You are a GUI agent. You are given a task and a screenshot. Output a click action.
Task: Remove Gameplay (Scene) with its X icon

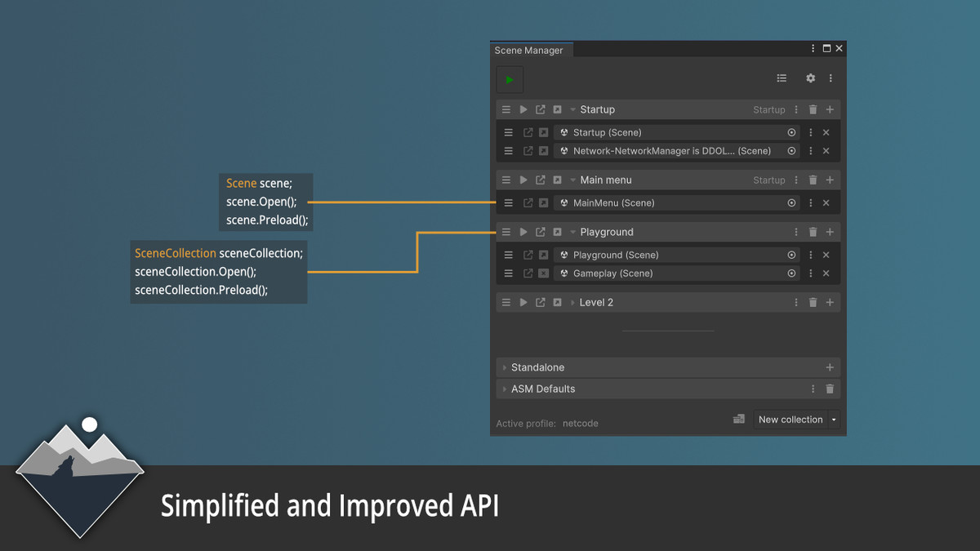click(x=826, y=273)
